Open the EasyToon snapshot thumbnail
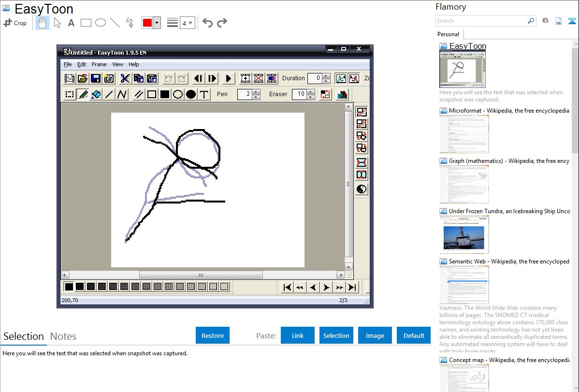579x392 pixels. pyautogui.click(x=463, y=69)
